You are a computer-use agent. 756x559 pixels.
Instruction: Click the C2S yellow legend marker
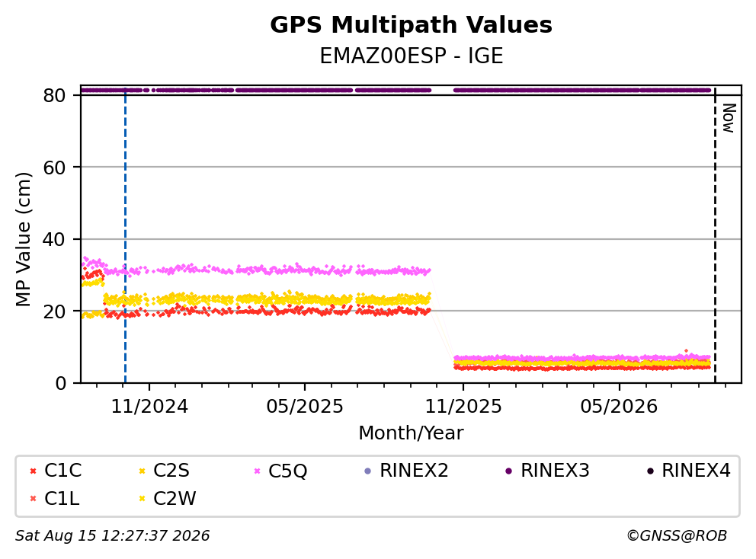pos(143,471)
